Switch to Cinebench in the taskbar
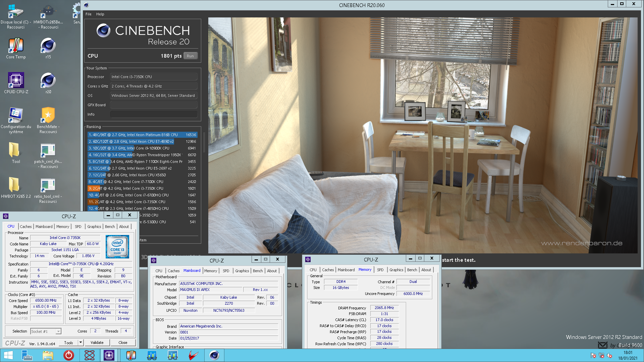 point(214,355)
